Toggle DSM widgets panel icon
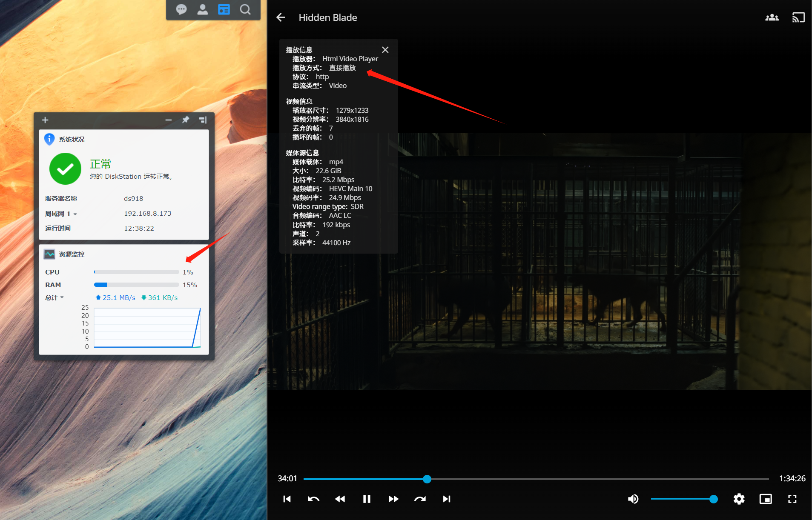The width and height of the screenshot is (812, 520). coord(224,9)
